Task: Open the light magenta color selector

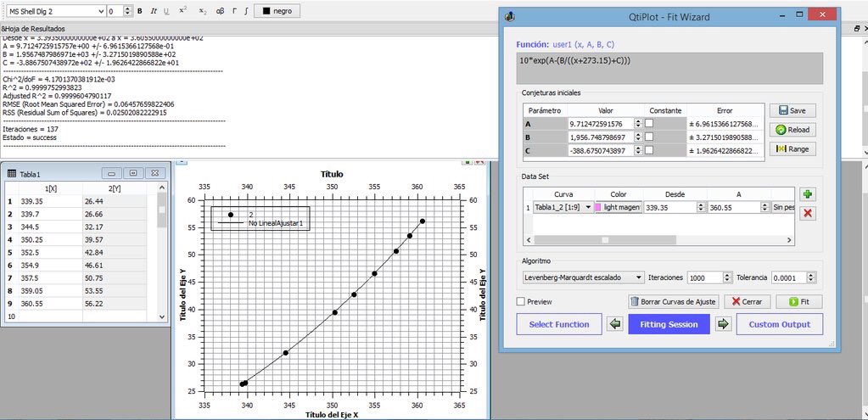Action: [619, 208]
